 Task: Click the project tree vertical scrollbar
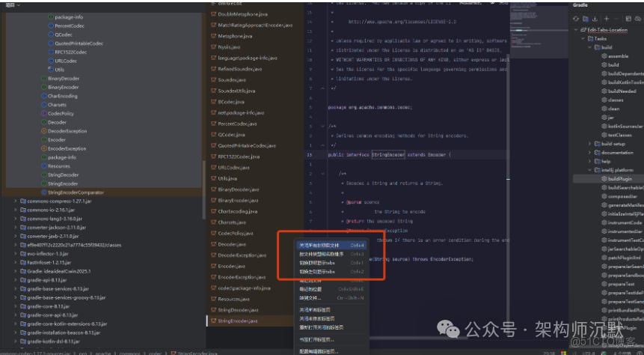pyautogui.click(x=204, y=189)
